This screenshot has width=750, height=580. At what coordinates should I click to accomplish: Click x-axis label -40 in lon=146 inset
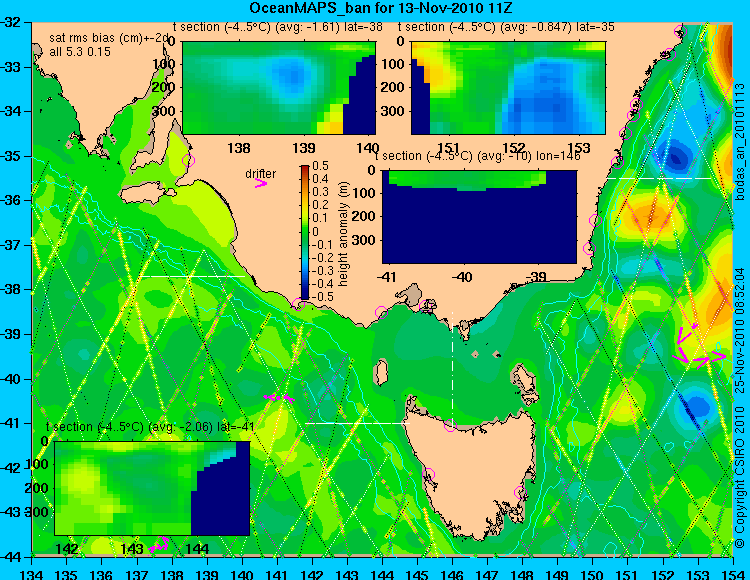pyautogui.click(x=462, y=276)
